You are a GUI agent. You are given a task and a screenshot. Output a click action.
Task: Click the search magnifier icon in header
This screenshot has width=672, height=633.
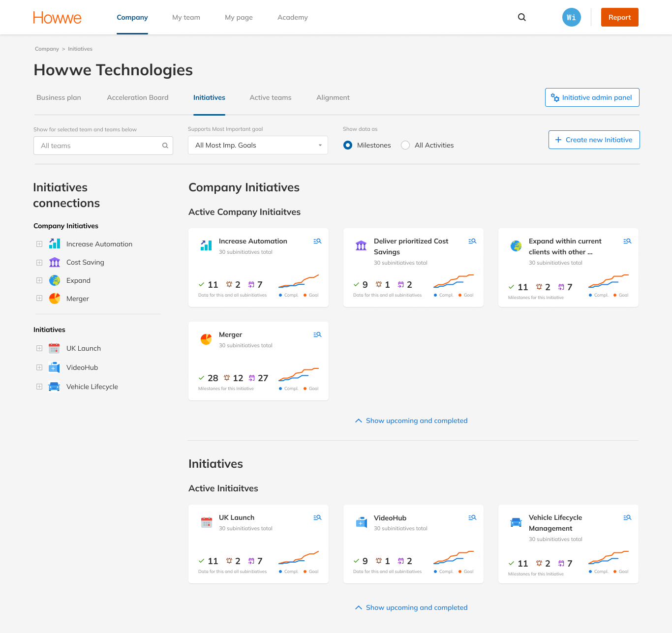(522, 17)
